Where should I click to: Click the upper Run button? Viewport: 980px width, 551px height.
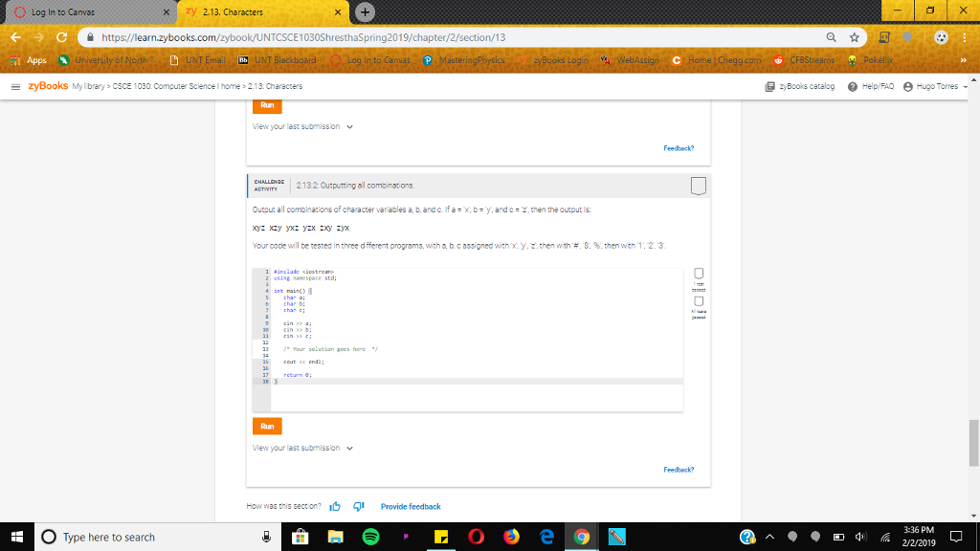(x=268, y=105)
